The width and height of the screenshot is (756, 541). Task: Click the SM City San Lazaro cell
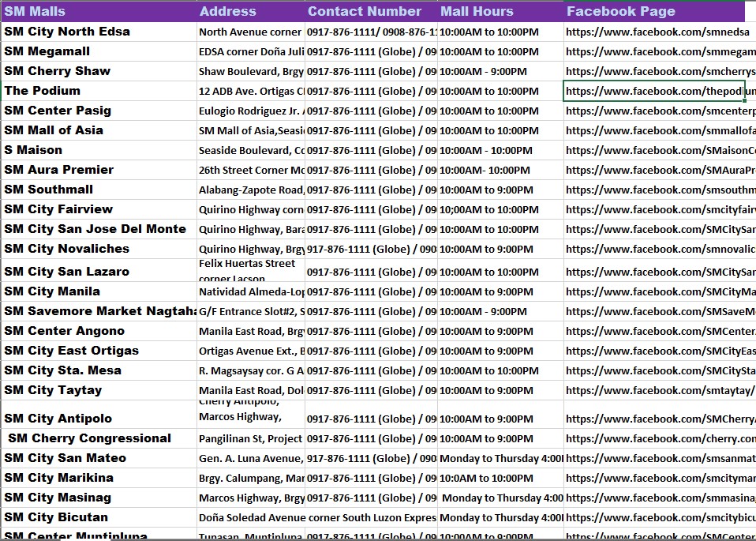tap(99, 271)
